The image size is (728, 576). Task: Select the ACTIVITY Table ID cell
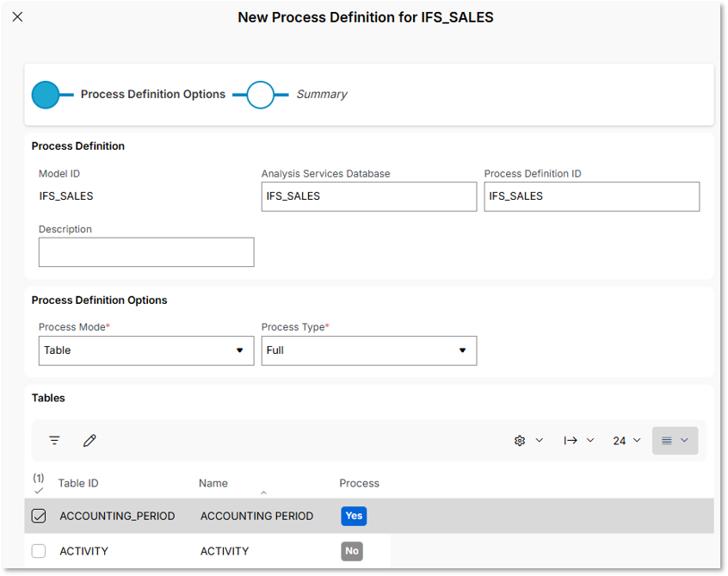(x=83, y=551)
